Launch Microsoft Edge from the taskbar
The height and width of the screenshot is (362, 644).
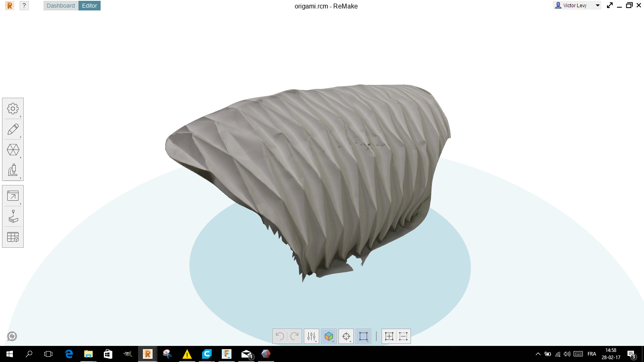pyautogui.click(x=69, y=354)
